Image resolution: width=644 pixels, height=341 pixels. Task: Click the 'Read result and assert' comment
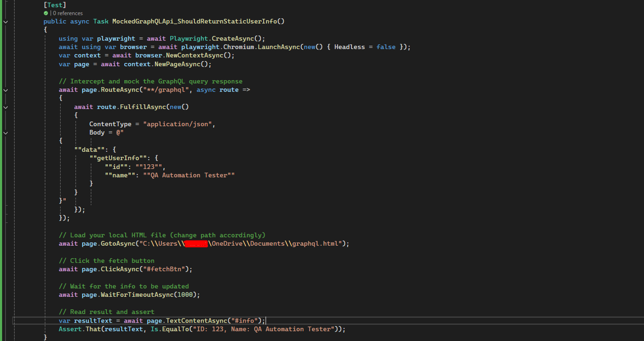click(107, 312)
